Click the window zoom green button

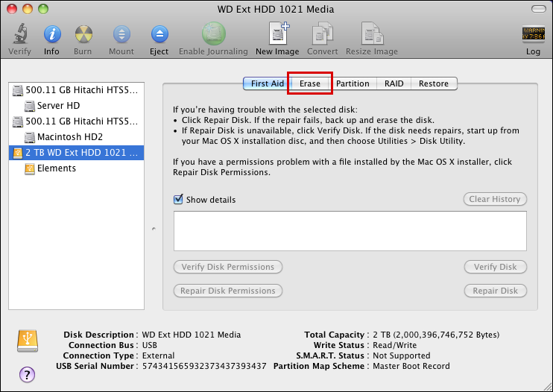[x=43, y=9]
